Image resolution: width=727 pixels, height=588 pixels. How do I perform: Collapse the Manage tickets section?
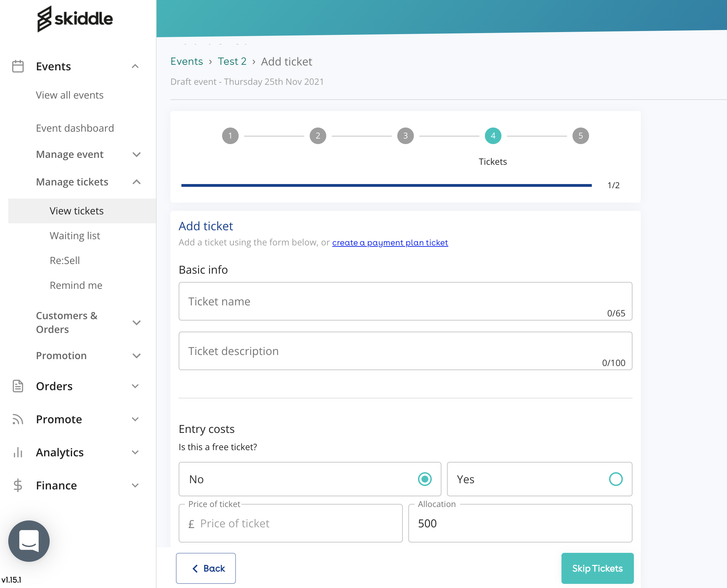click(x=137, y=182)
